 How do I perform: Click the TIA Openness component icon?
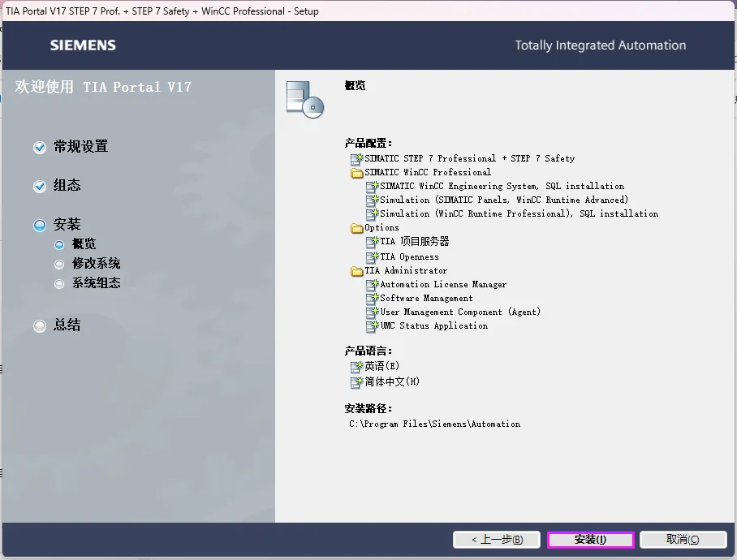tap(373, 257)
